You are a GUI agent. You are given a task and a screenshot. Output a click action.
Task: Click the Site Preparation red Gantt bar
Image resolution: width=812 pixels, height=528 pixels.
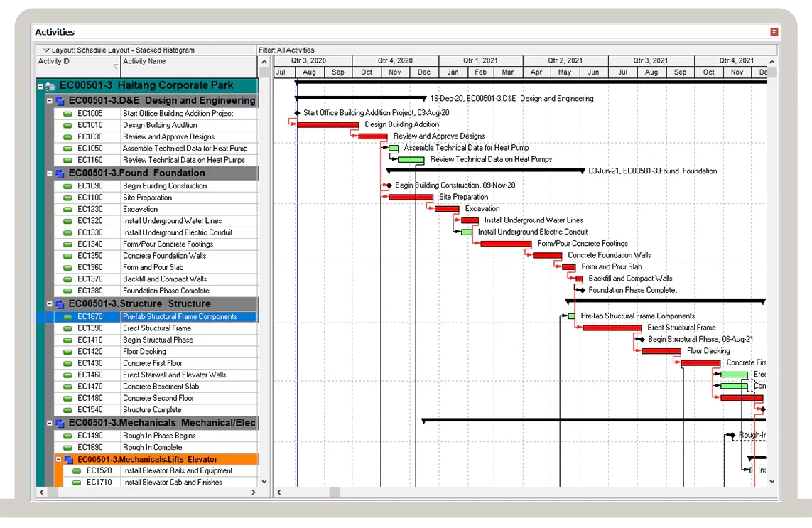coord(411,198)
